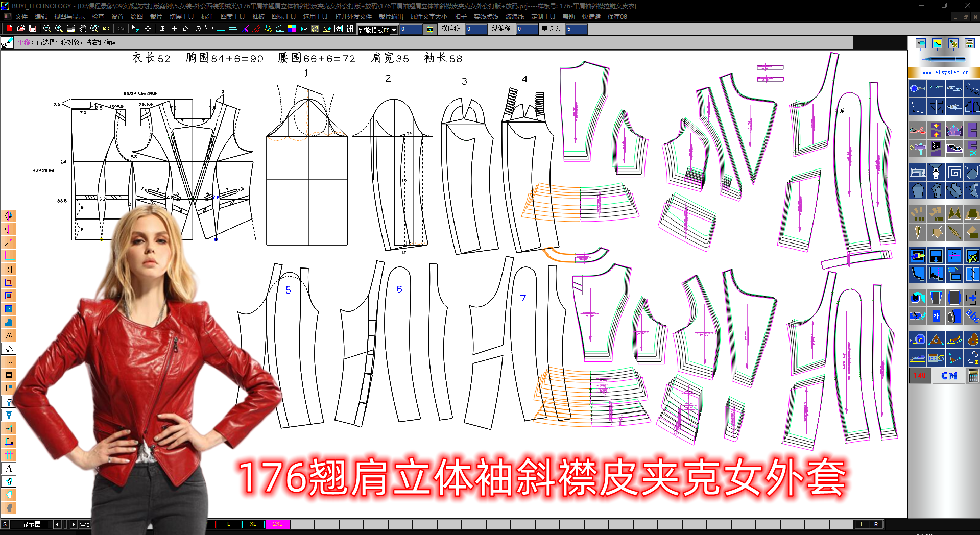Open the 文件 menu
The height and width of the screenshot is (535, 980).
(x=21, y=16)
